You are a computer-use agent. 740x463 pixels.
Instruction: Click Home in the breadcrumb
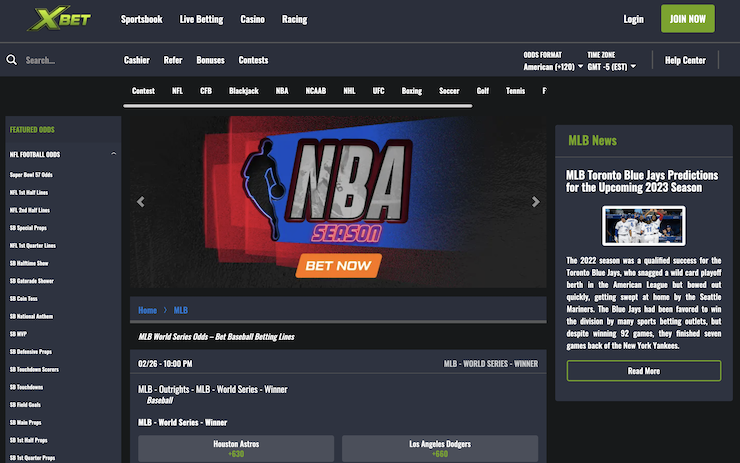click(147, 310)
